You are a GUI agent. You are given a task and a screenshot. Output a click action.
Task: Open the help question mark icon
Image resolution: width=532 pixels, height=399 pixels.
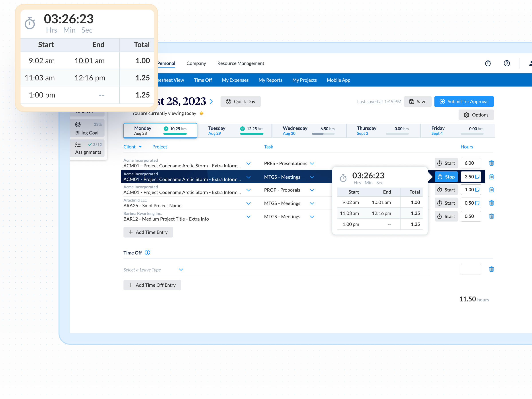pos(507,63)
